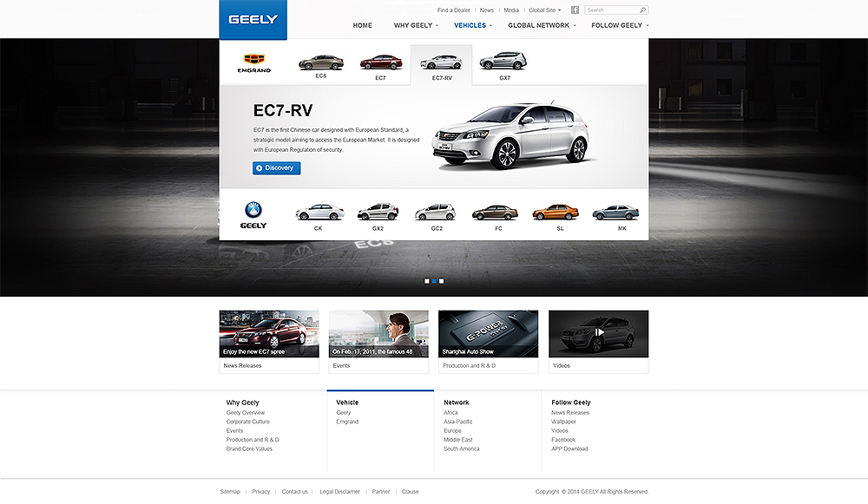868x504 pixels.
Task: Open APP Download footer link
Action: (569, 448)
